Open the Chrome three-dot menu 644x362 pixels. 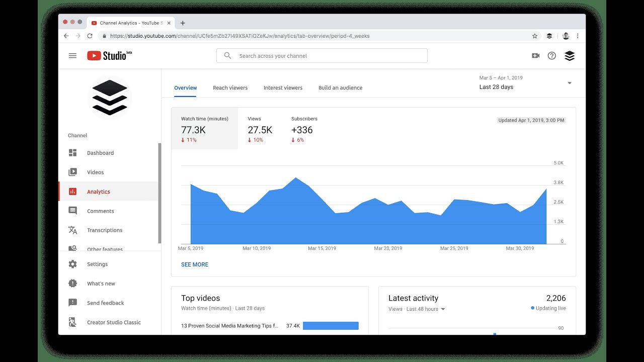point(578,36)
